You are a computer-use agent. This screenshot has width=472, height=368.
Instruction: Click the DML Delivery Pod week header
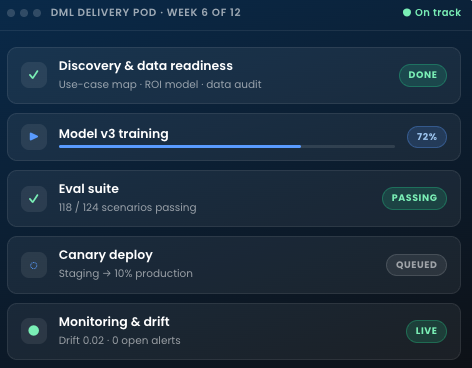coord(146,13)
